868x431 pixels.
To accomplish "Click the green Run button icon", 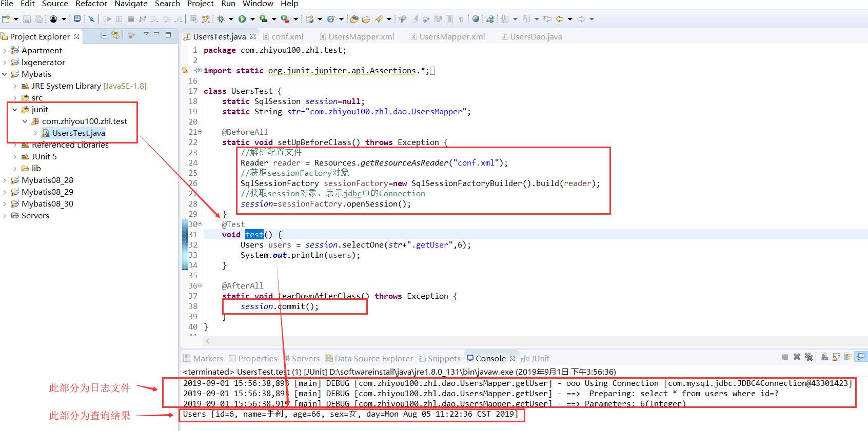I will coord(242,19).
